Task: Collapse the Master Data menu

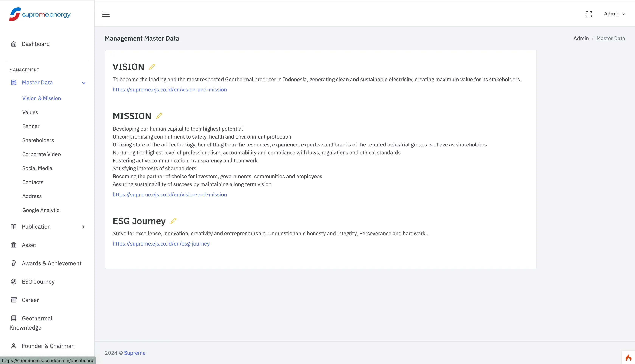Action: coord(84,83)
